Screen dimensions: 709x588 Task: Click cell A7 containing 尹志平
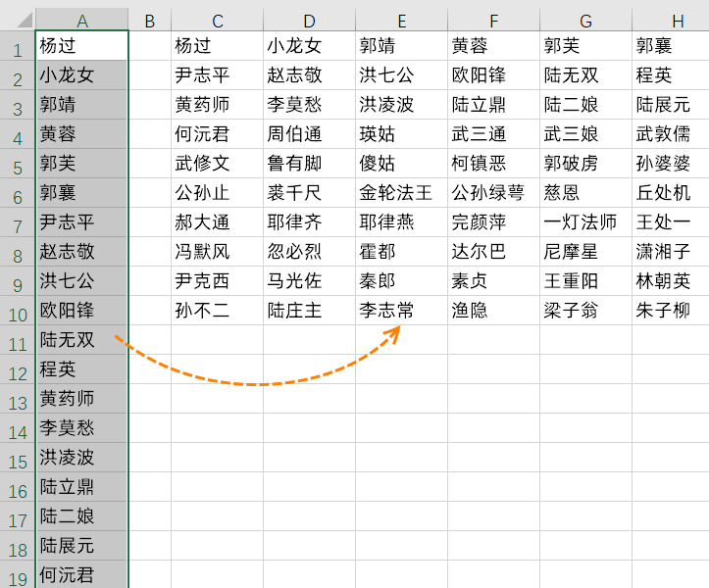[x=81, y=221]
